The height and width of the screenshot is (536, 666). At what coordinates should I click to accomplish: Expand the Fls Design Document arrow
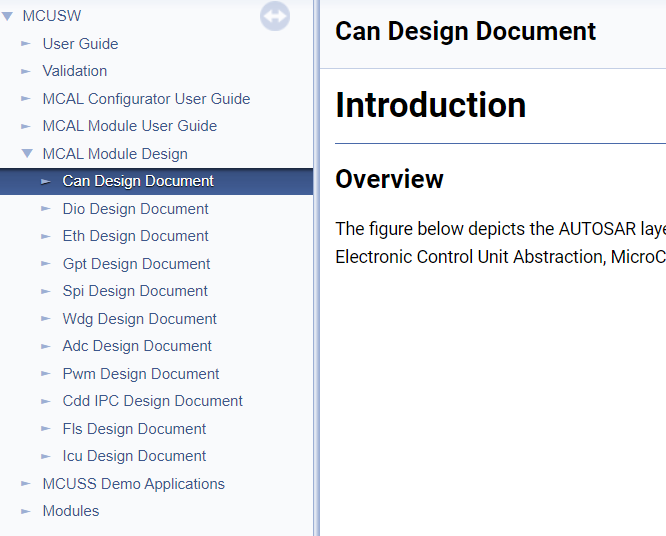pos(46,429)
